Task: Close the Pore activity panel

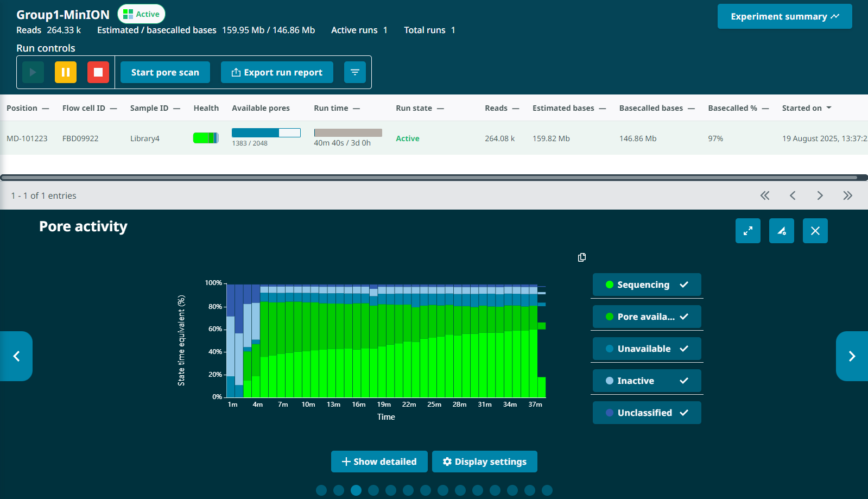Action: pos(815,231)
